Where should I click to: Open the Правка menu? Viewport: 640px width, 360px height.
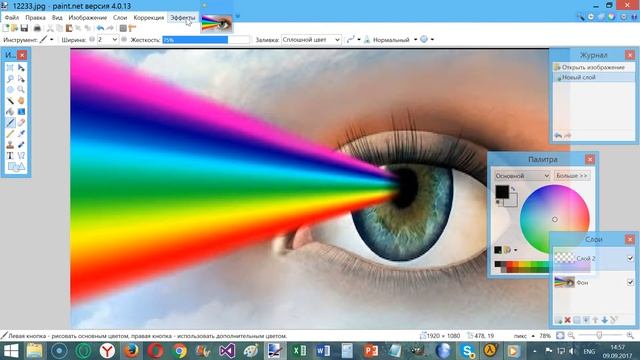coord(35,18)
